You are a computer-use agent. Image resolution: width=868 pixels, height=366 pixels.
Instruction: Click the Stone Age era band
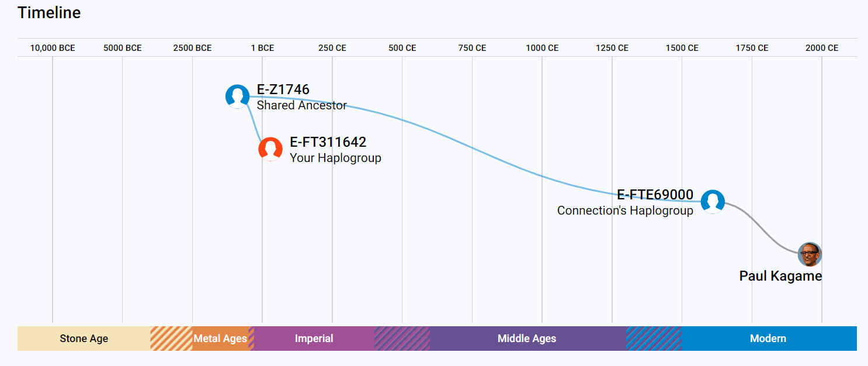84,339
